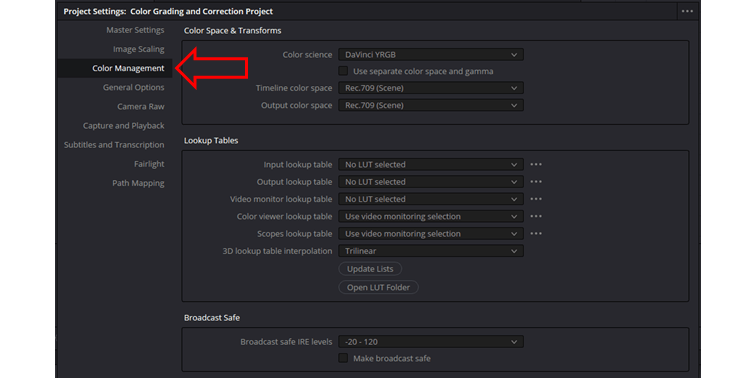
Task: Open the dots menu beside Output lookup table
Action: [536, 182]
